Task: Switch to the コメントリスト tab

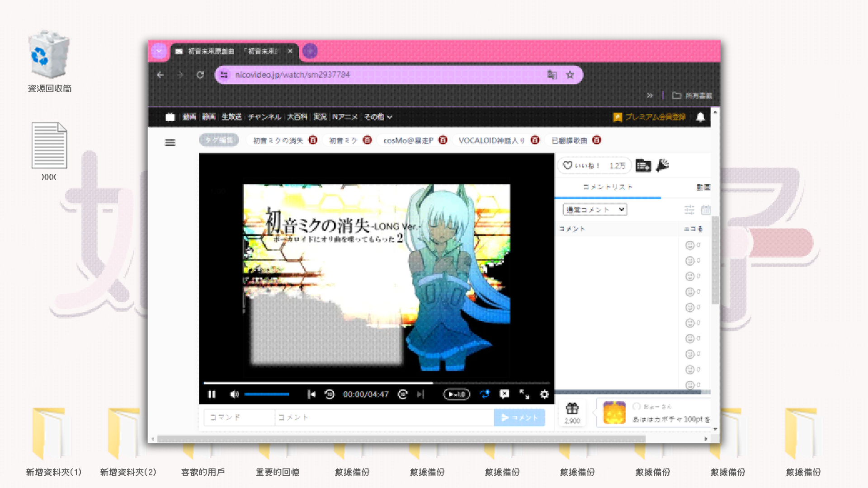Action: 608,187
